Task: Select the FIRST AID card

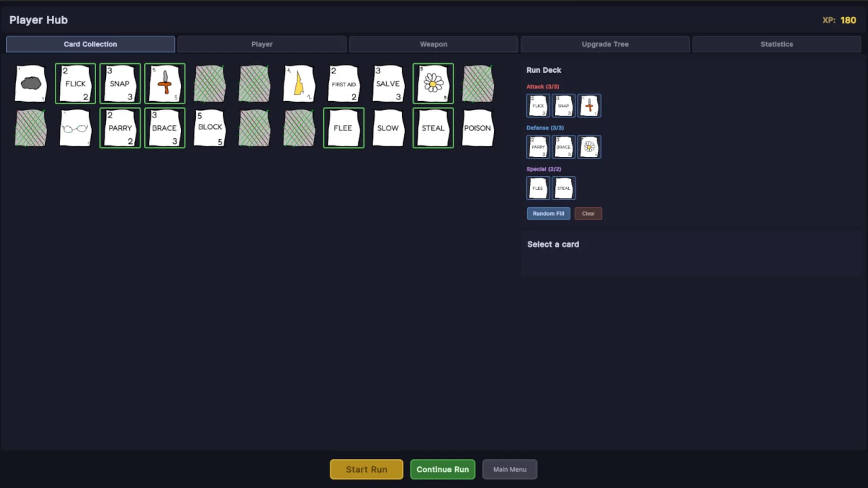Action: (x=344, y=84)
